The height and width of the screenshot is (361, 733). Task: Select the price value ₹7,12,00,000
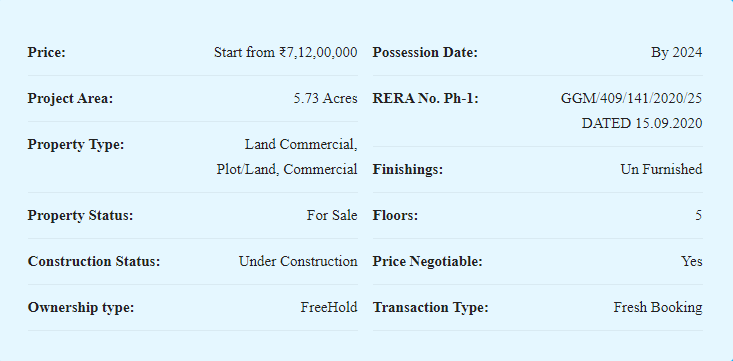[318, 52]
